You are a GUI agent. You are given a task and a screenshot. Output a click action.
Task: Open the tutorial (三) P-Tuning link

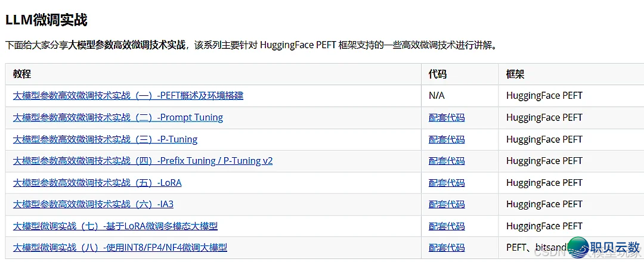(x=105, y=139)
